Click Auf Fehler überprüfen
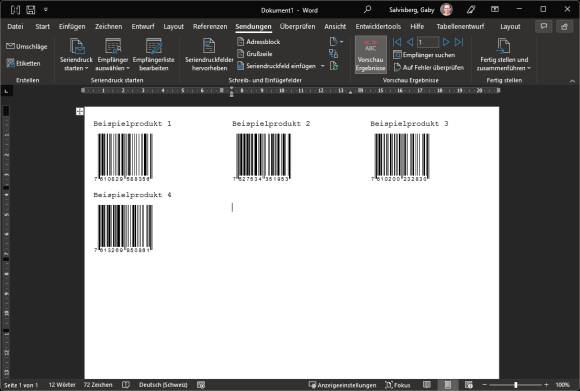The height and width of the screenshot is (391, 580). pos(429,68)
